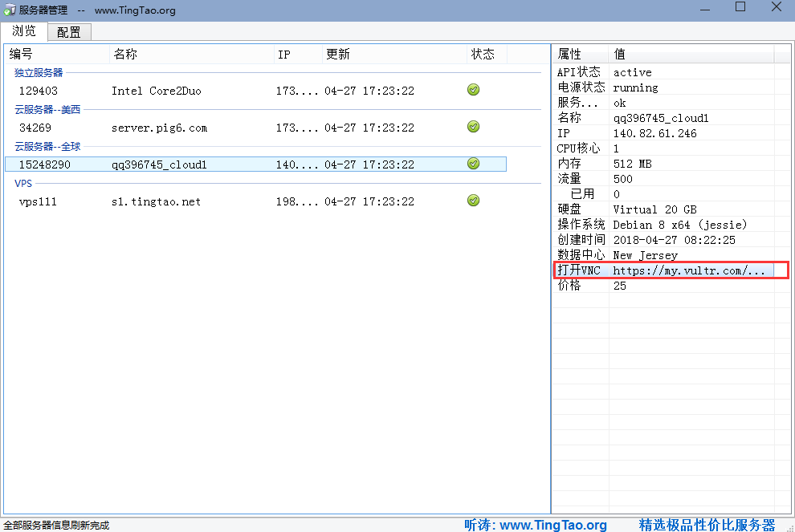Click the name Intel Core2Duo
This screenshot has height=532, width=795.
pyautogui.click(x=156, y=91)
